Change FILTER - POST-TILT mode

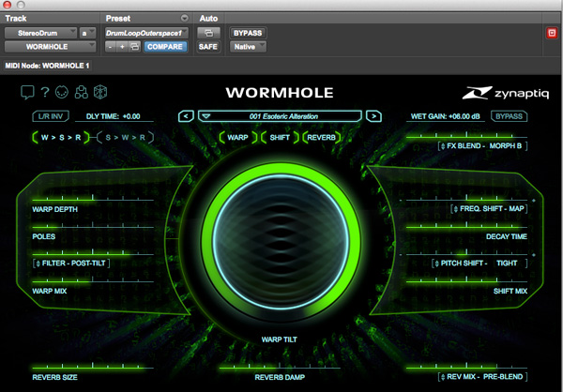tap(71, 264)
